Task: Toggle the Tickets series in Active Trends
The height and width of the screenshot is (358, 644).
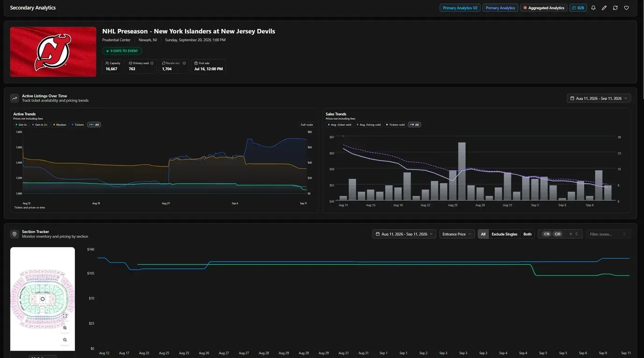Action: [78, 124]
